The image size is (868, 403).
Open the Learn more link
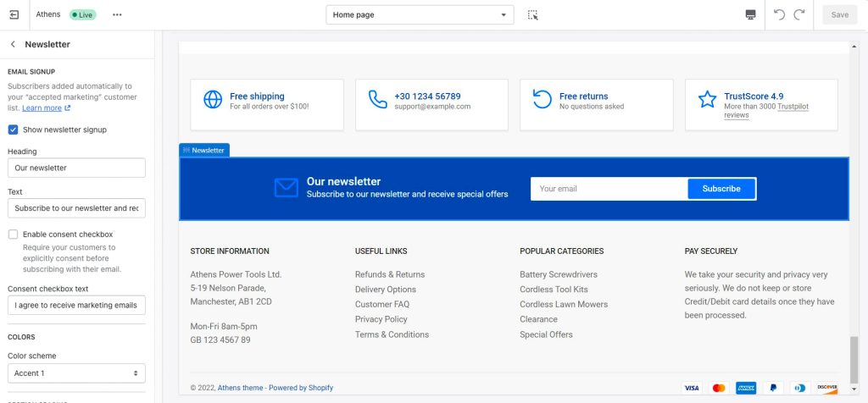tap(46, 108)
